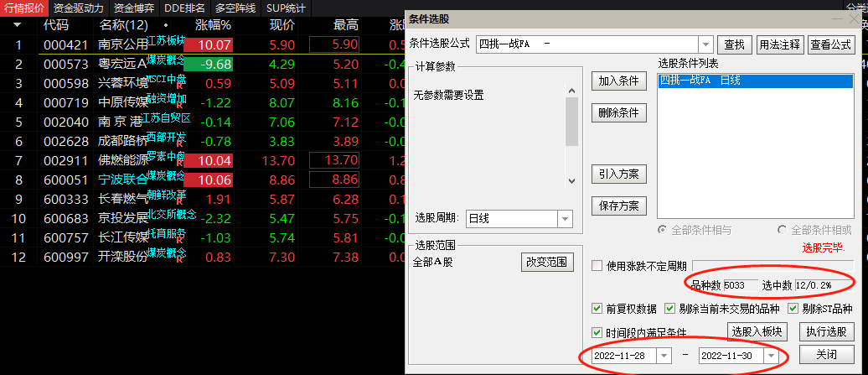Select stock row 002628 成都路桥
This screenshot has width=868, height=375.
tap(202, 141)
